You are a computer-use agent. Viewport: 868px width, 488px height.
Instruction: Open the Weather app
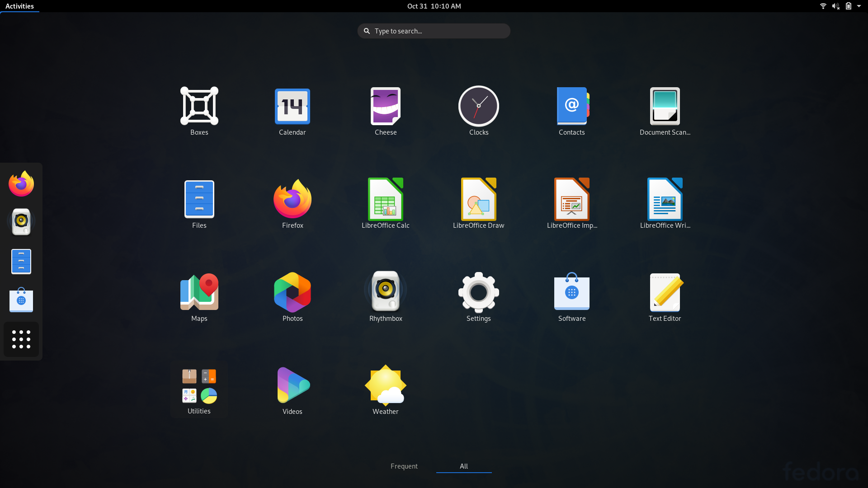coord(386,390)
